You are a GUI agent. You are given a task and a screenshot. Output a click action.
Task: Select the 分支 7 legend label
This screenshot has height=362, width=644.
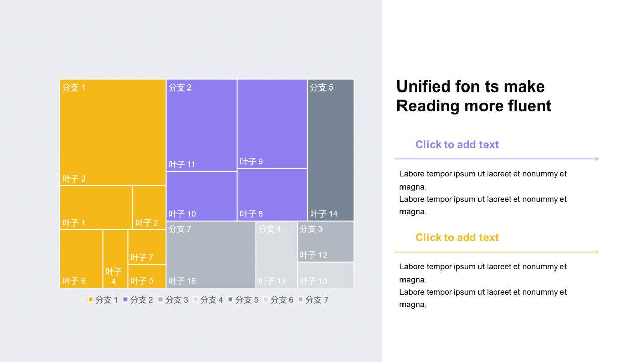click(316, 300)
